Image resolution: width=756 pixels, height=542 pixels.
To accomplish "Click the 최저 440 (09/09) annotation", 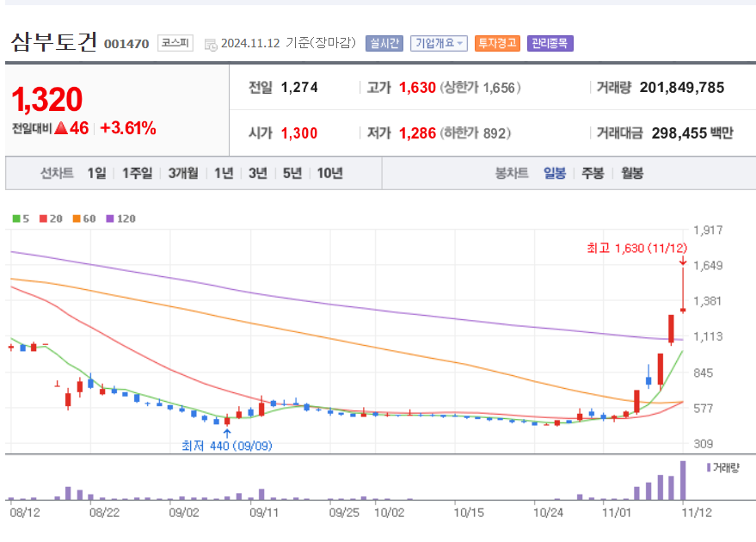I will pyautogui.click(x=226, y=446).
